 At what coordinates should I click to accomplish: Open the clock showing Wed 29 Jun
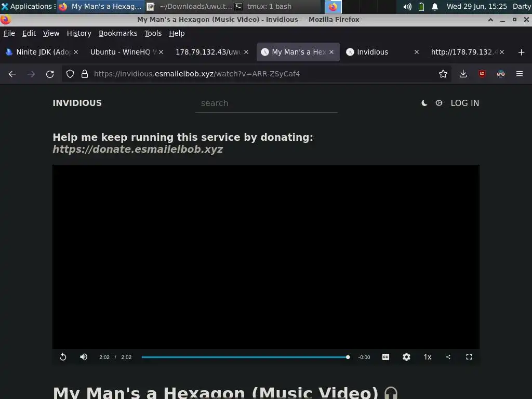(477, 6)
